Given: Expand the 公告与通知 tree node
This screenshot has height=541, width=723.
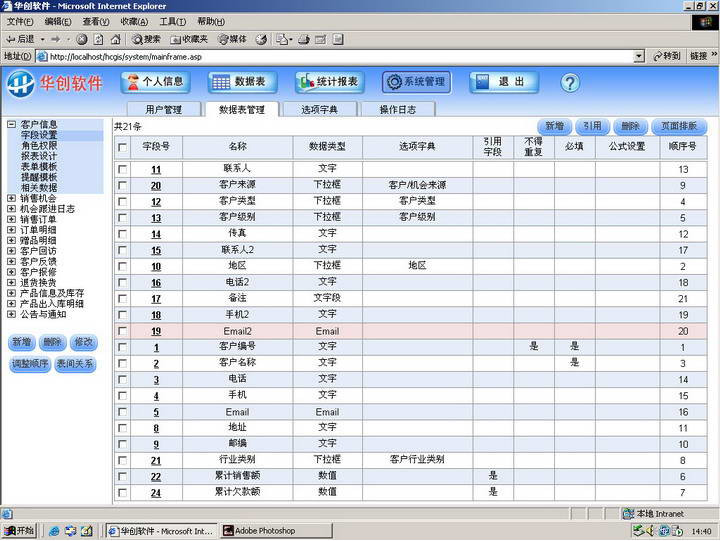Looking at the screenshot, I should click(11, 313).
